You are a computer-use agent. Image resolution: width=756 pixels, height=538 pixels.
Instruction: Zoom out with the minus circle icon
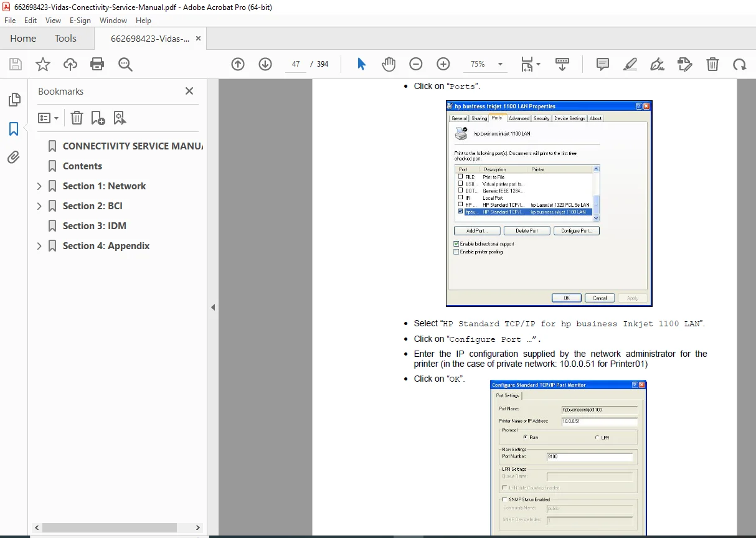click(x=416, y=64)
